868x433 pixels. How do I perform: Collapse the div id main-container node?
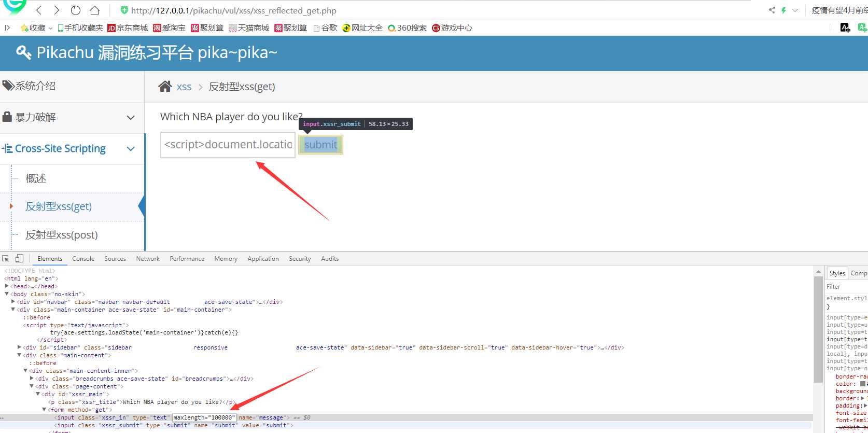[13, 310]
